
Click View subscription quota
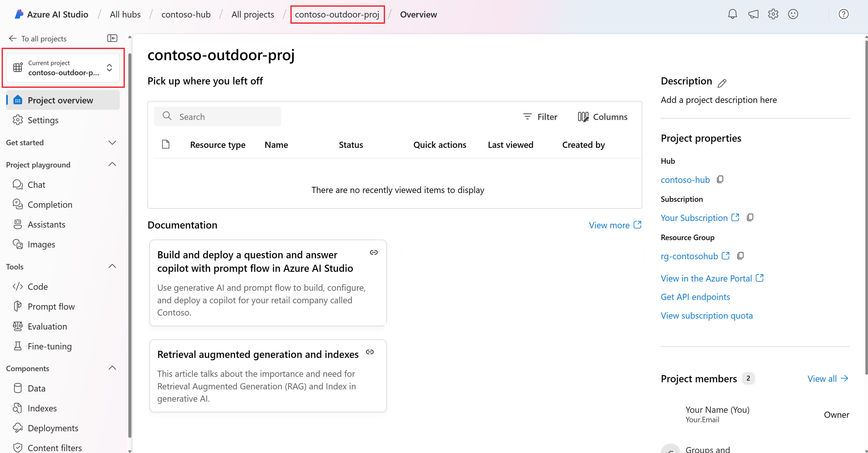coord(707,315)
